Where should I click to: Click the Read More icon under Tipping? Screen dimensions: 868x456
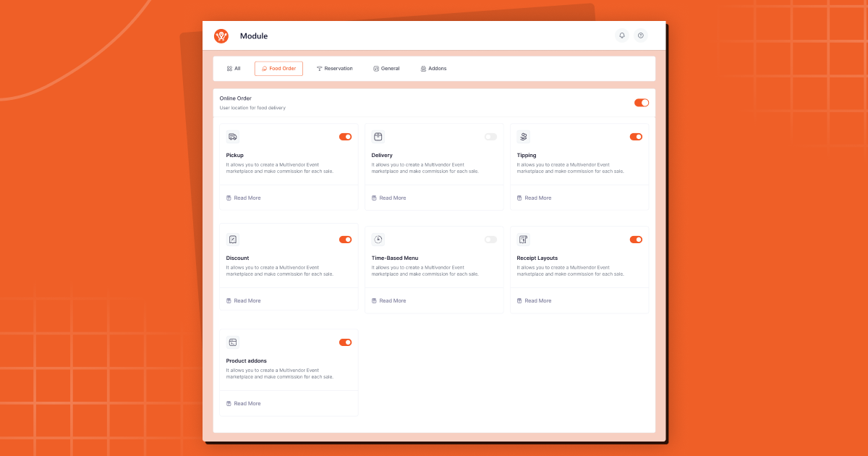[519, 198]
